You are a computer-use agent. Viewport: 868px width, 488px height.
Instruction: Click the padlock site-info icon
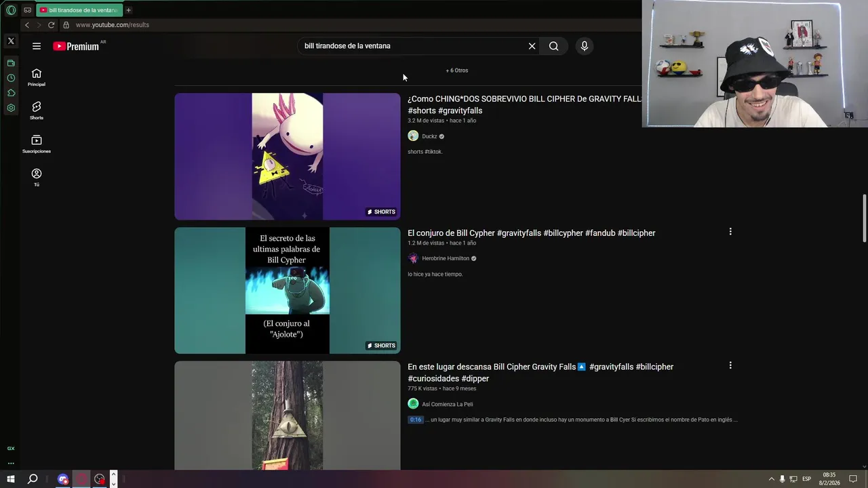66,25
